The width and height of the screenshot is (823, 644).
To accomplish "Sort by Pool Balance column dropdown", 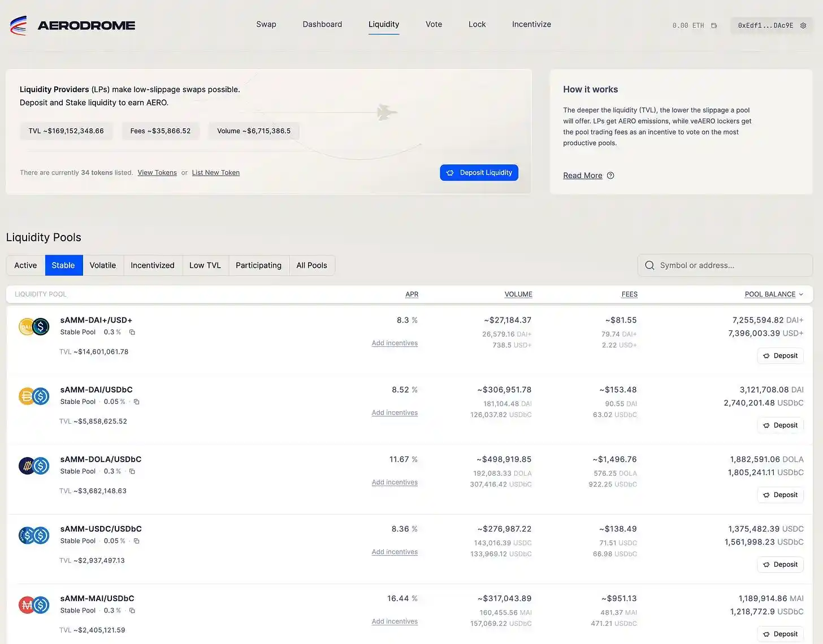I will 773,294.
